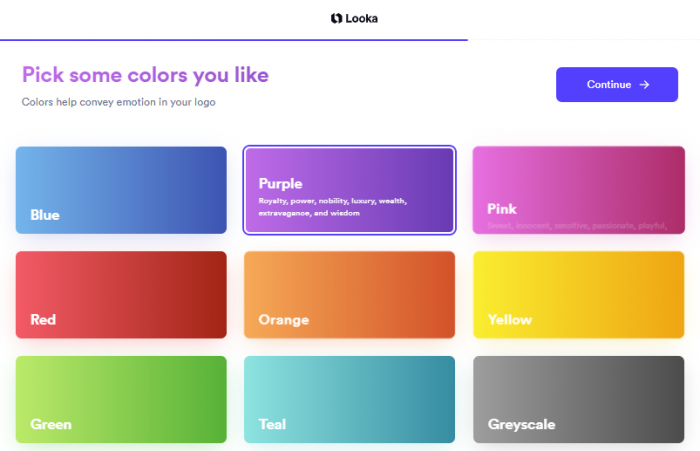Click the blue progress bar at top
The image size is (700, 451).
234,40
